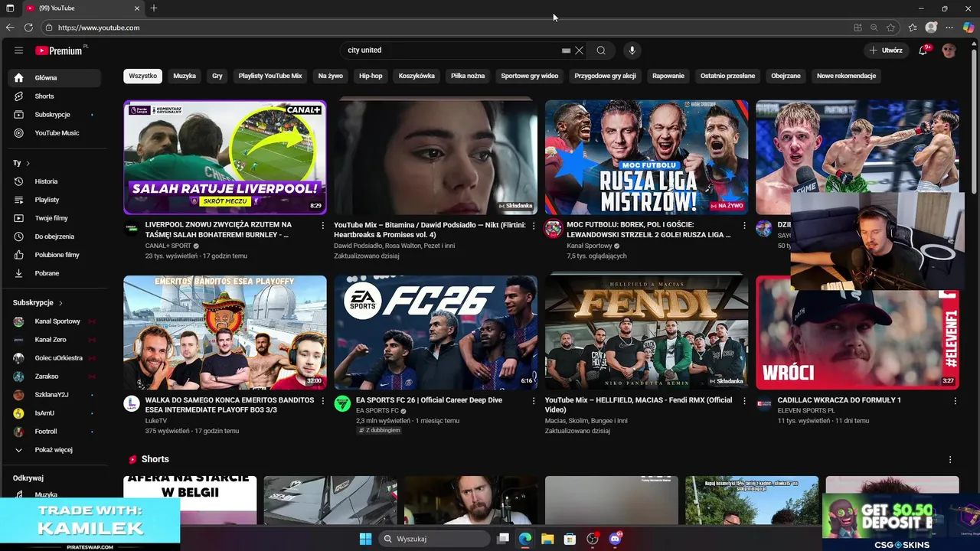Click the page vertical scrollbar
The width and height of the screenshot is (980, 551).
(x=975, y=122)
